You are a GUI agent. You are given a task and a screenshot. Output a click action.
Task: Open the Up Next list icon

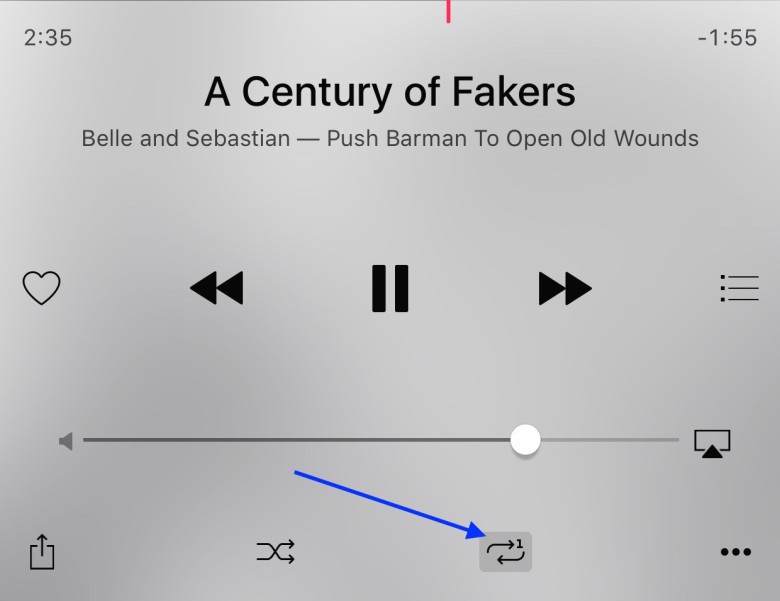[x=739, y=288]
